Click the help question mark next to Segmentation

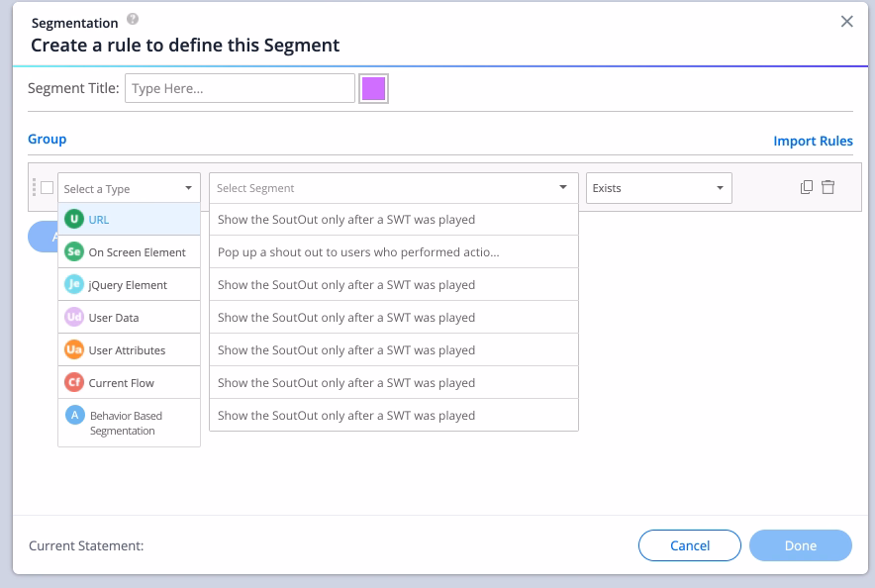[133, 19]
